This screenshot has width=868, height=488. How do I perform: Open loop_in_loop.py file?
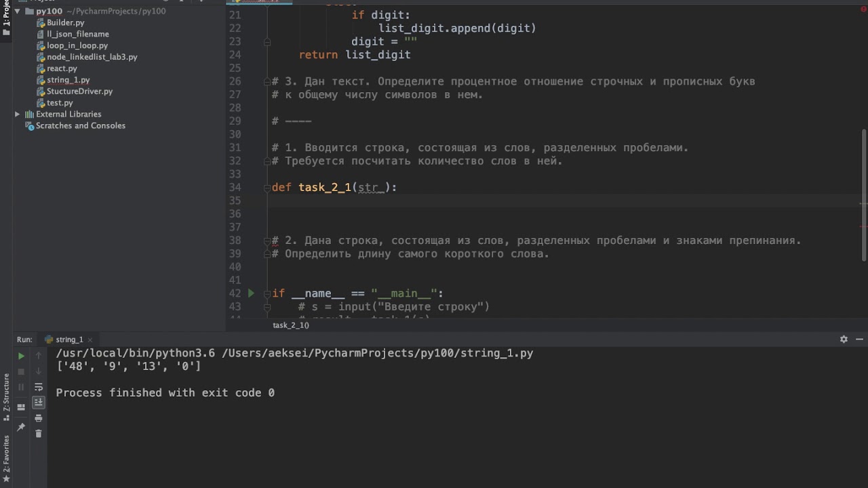pyautogui.click(x=77, y=45)
